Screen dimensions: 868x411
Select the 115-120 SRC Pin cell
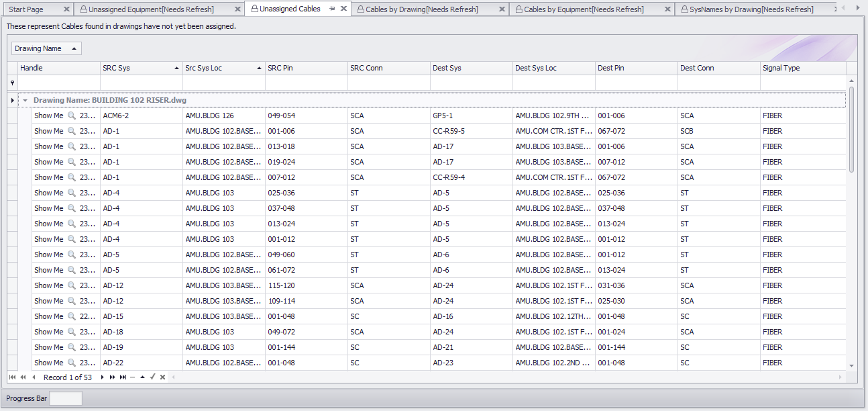pos(307,285)
